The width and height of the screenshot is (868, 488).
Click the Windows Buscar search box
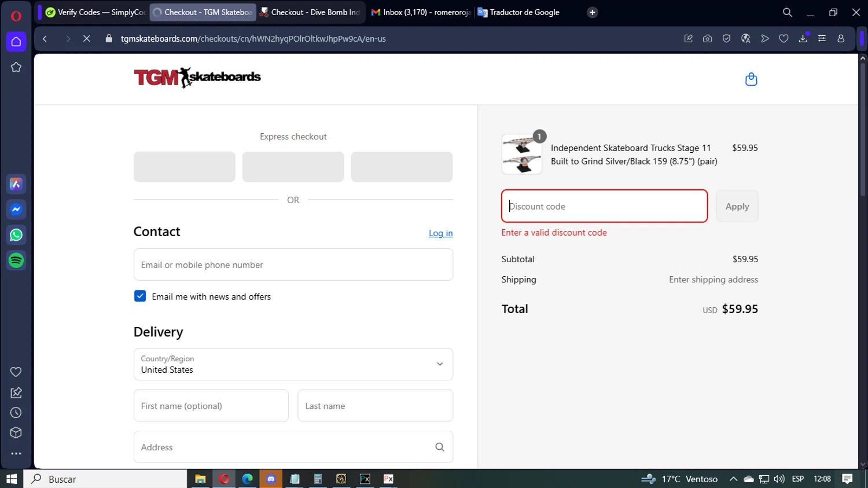105,479
